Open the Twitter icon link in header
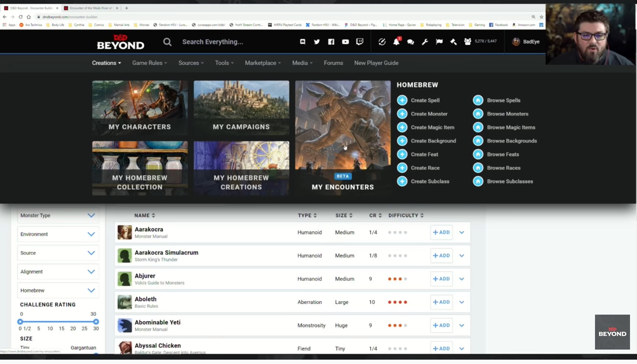Image resolution: width=637 pixels, height=364 pixels. point(317,42)
